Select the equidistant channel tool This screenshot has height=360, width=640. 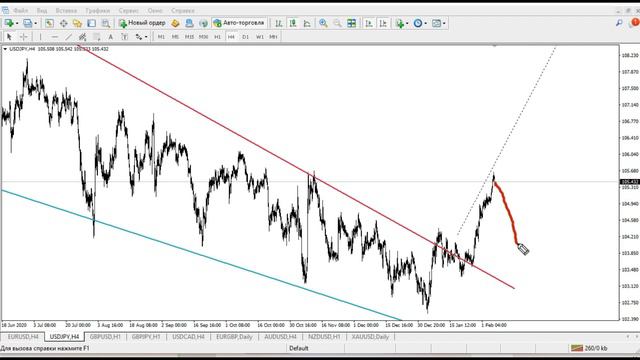(82, 37)
